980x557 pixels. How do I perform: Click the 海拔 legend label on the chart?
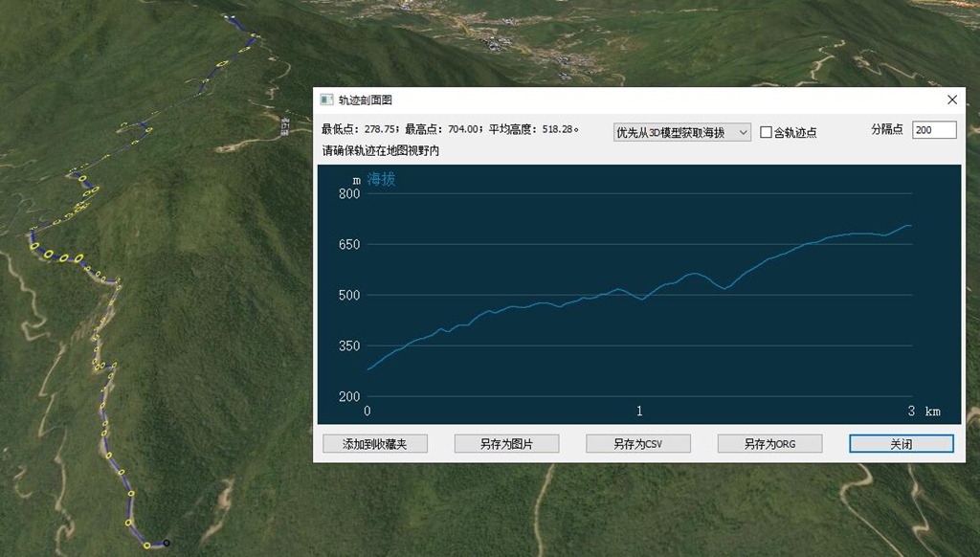(x=381, y=179)
